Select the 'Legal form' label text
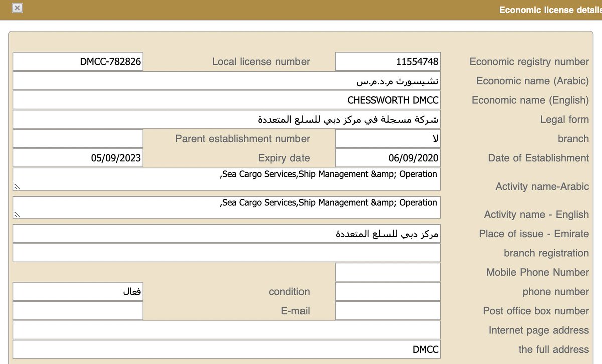602x364 pixels. pyautogui.click(x=565, y=119)
